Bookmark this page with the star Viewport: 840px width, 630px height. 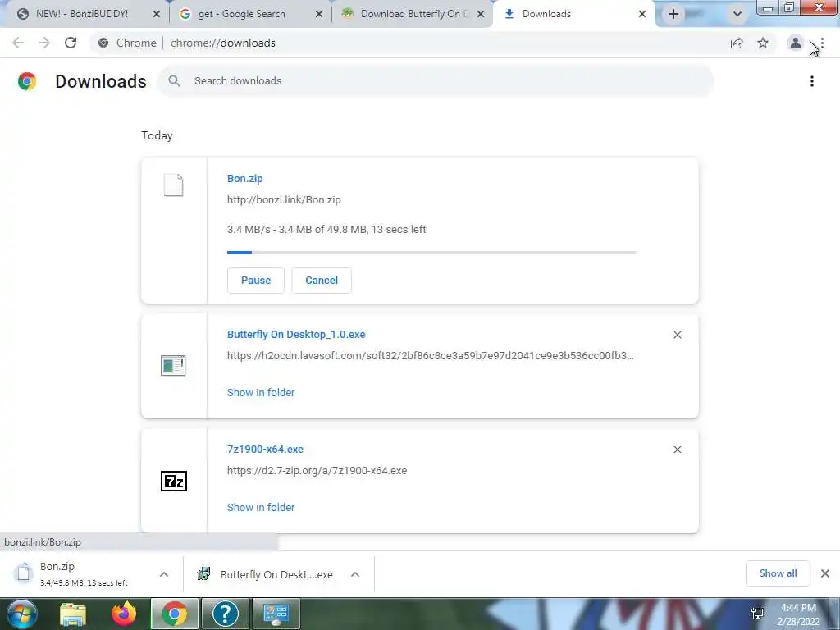763,43
